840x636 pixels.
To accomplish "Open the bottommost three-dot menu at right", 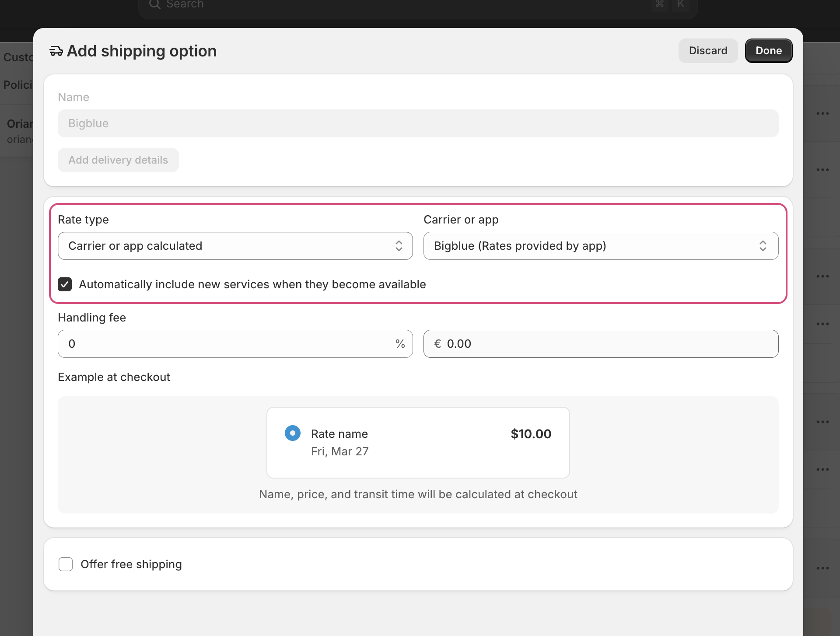I will tap(822, 568).
